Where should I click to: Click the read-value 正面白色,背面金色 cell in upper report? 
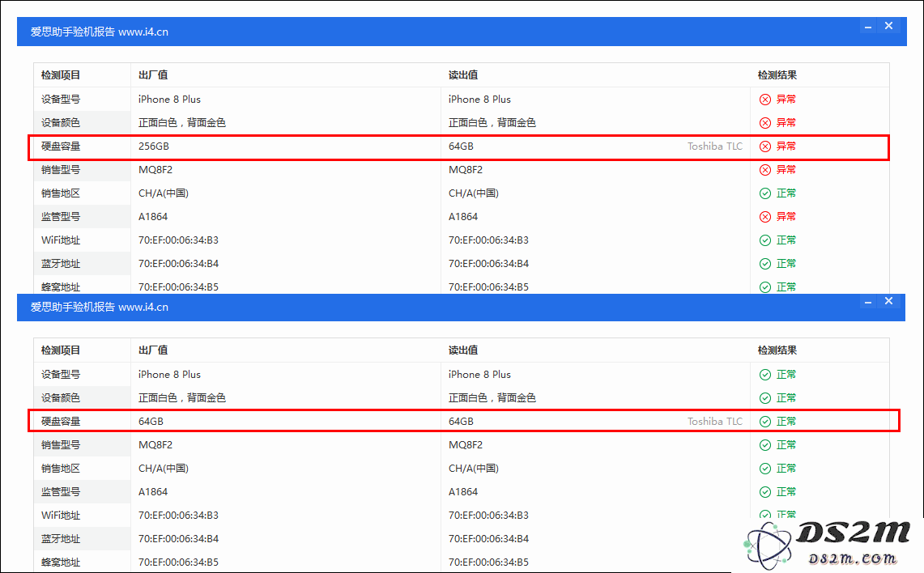coord(492,123)
